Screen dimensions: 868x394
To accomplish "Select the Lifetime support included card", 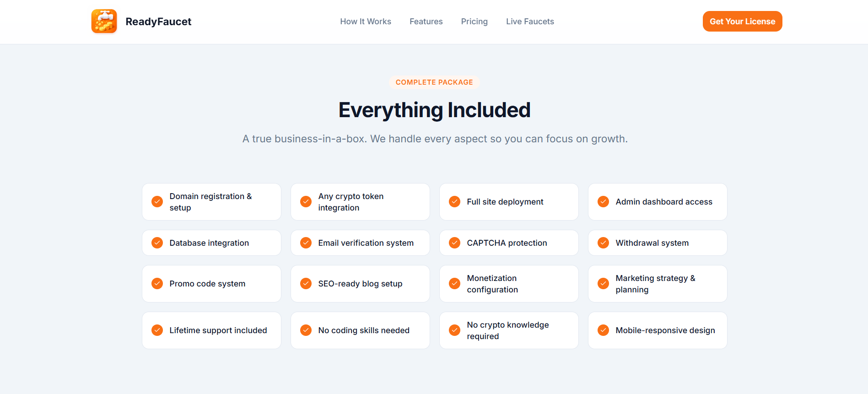I will (x=211, y=330).
